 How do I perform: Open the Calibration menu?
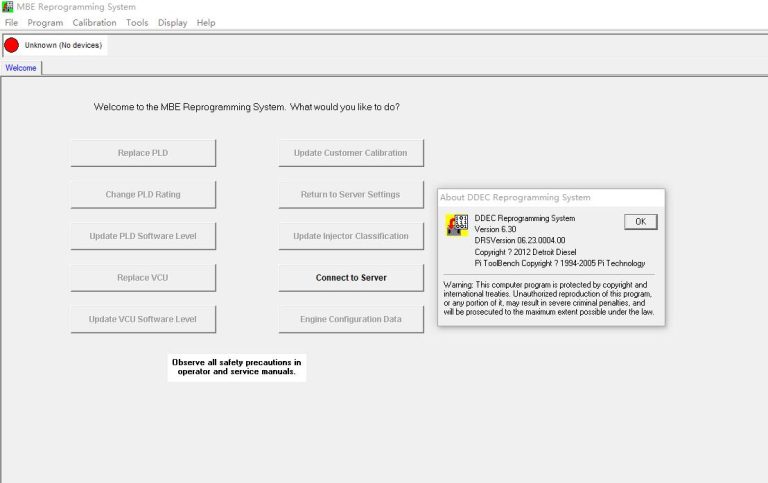pyautogui.click(x=95, y=22)
